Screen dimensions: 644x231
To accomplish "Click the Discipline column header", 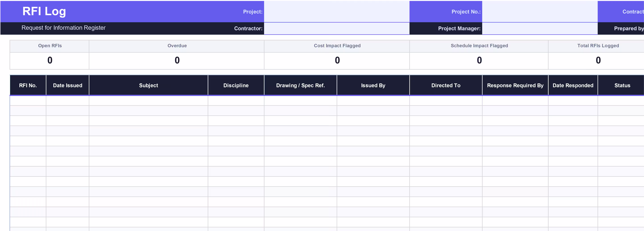I will click(236, 85).
